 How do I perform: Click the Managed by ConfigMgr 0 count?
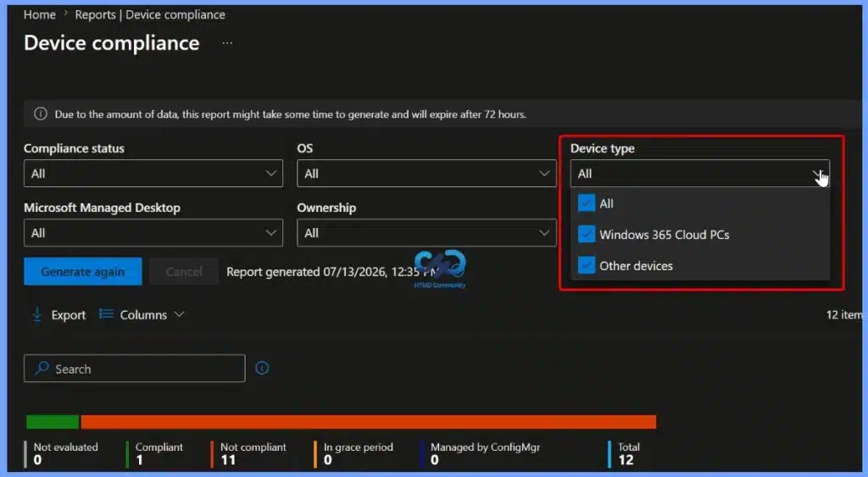click(x=481, y=453)
